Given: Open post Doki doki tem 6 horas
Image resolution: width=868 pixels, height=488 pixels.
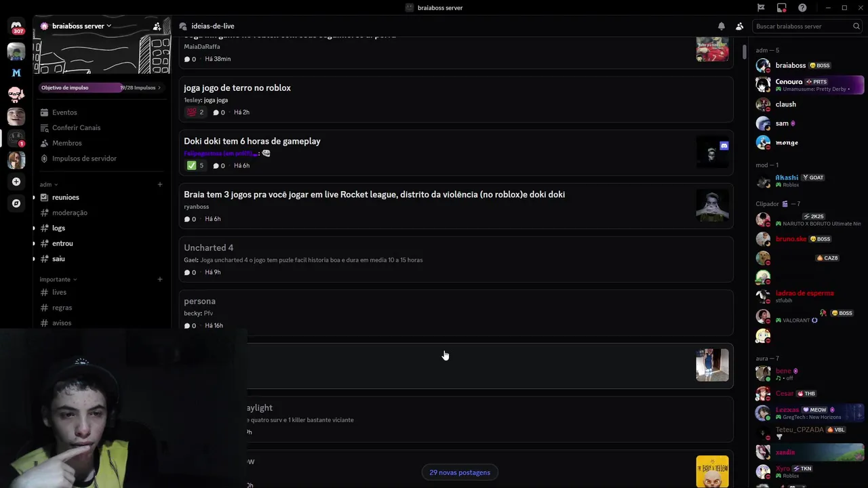Looking at the screenshot, I should (456, 152).
